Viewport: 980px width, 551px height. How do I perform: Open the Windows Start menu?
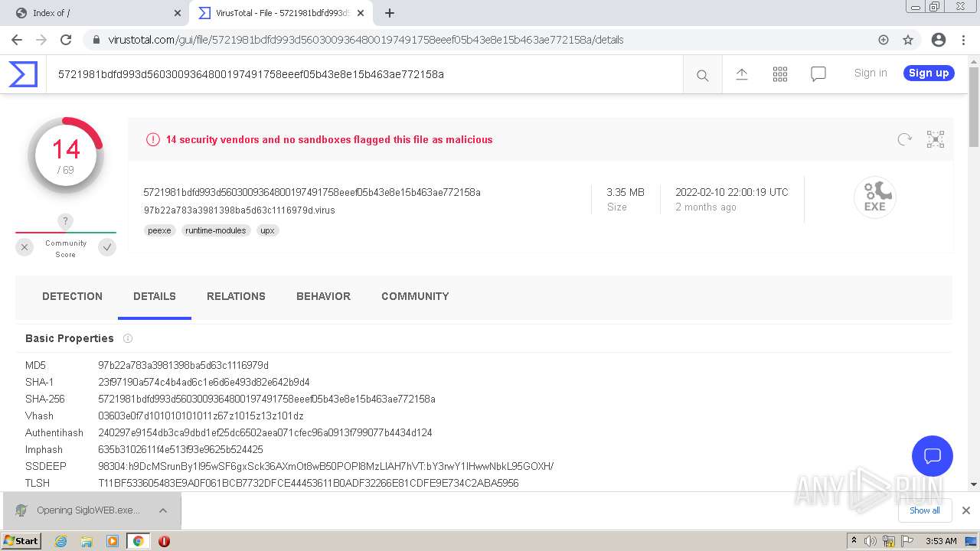(x=21, y=540)
